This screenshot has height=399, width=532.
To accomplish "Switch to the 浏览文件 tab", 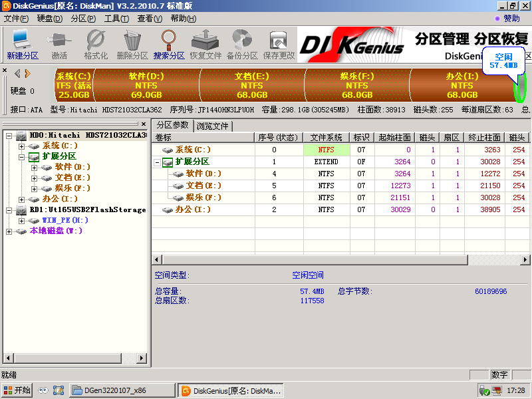I will (212, 126).
